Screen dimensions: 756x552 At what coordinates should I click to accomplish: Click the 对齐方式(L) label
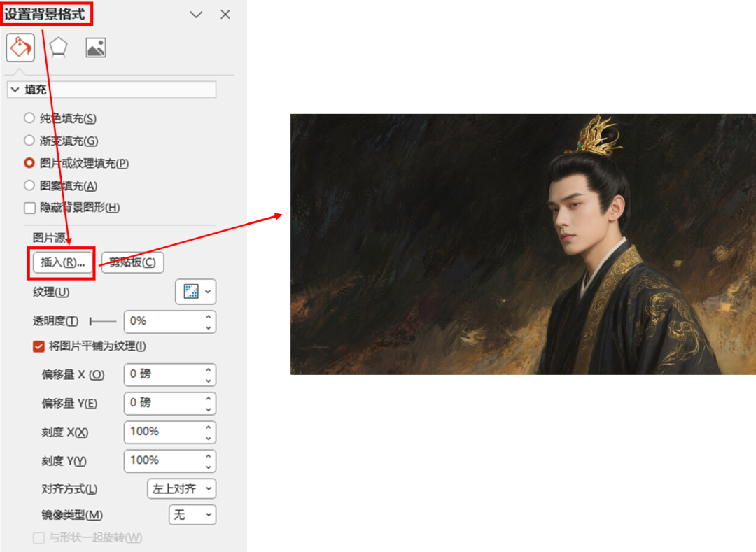coord(69,489)
